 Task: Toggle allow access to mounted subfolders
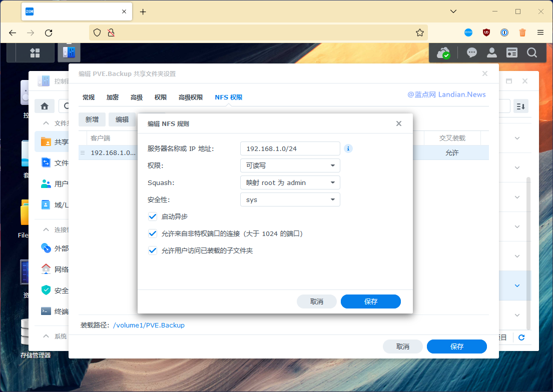(x=153, y=250)
